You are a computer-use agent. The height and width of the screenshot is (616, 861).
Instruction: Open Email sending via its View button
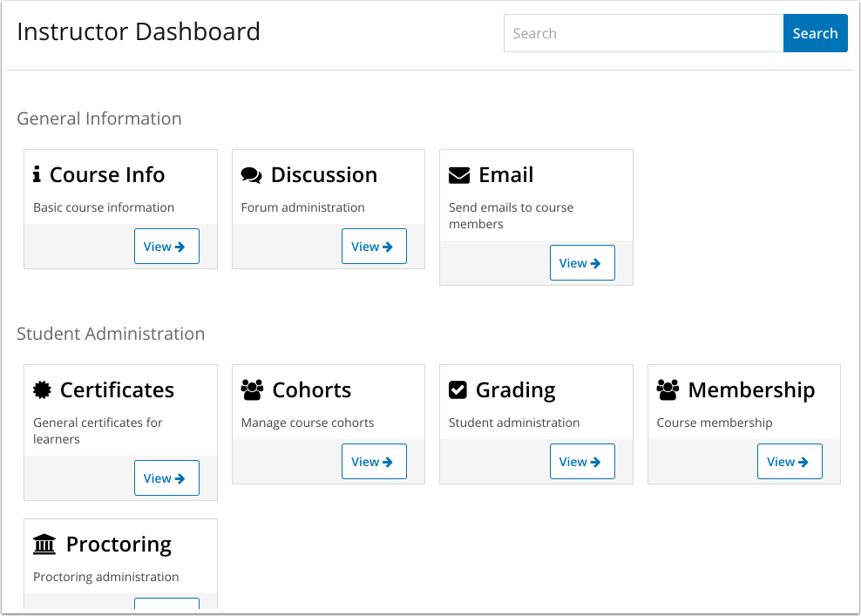coord(582,262)
